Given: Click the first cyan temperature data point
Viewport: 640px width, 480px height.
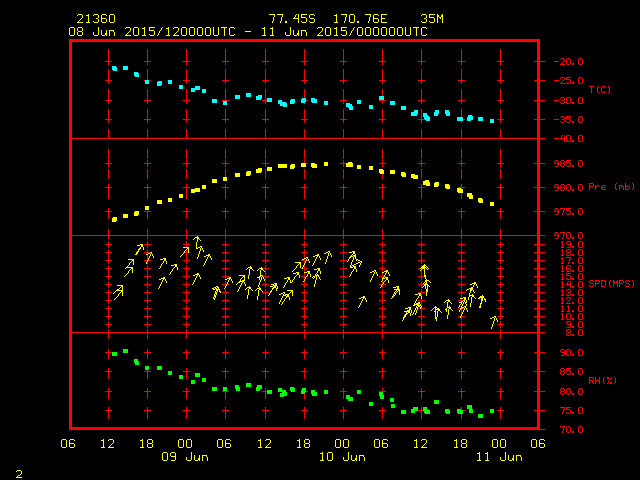Looking at the screenshot, I should click(x=115, y=68).
